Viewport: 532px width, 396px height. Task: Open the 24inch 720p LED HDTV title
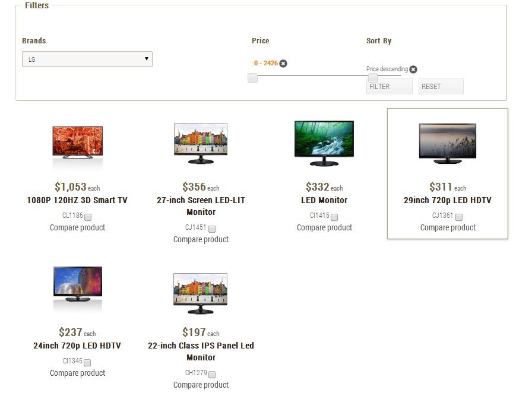click(77, 346)
